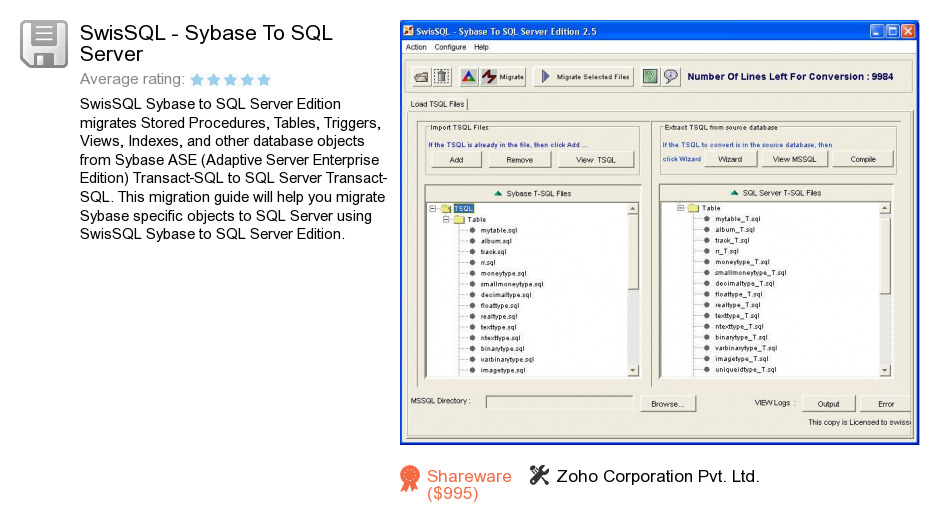Select rr.sql in Sybase tree
This screenshot has width=940, height=529.
(x=488, y=263)
